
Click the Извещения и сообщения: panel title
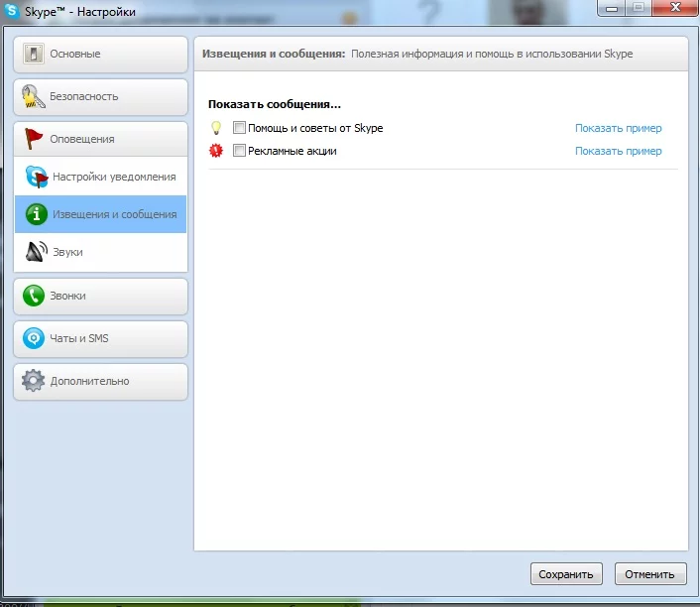click(x=274, y=54)
